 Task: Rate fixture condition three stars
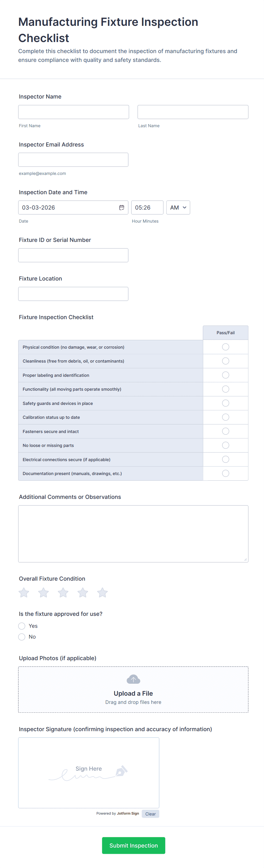[63, 592]
